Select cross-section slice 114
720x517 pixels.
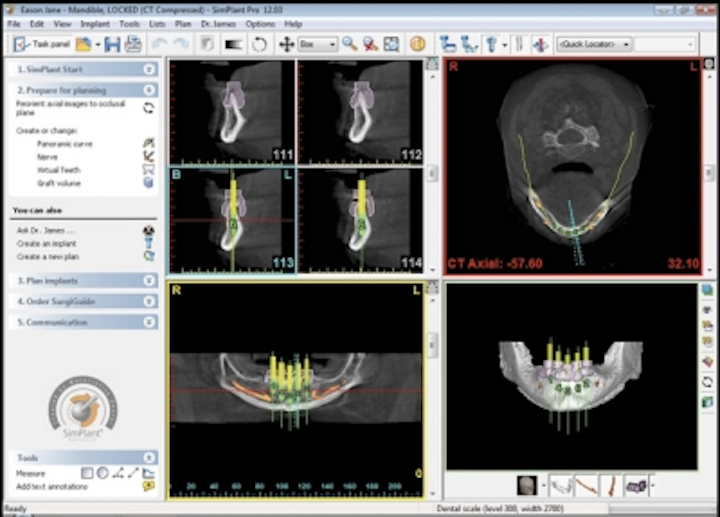coord(360,220)
